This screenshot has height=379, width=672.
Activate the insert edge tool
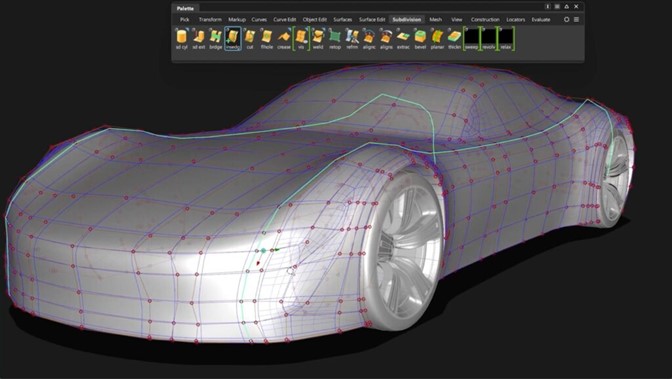233,39
